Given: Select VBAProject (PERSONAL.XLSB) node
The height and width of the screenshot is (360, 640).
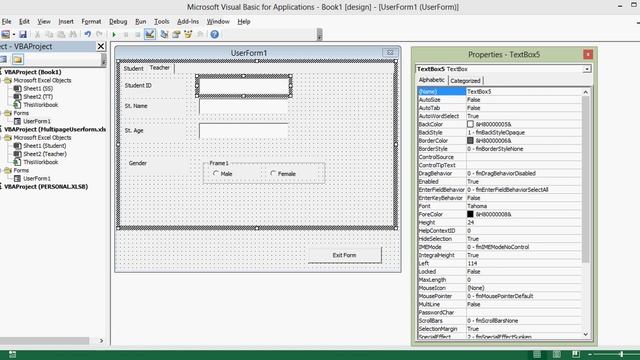Looking at the screenshot, I should (x=46, y=187).
